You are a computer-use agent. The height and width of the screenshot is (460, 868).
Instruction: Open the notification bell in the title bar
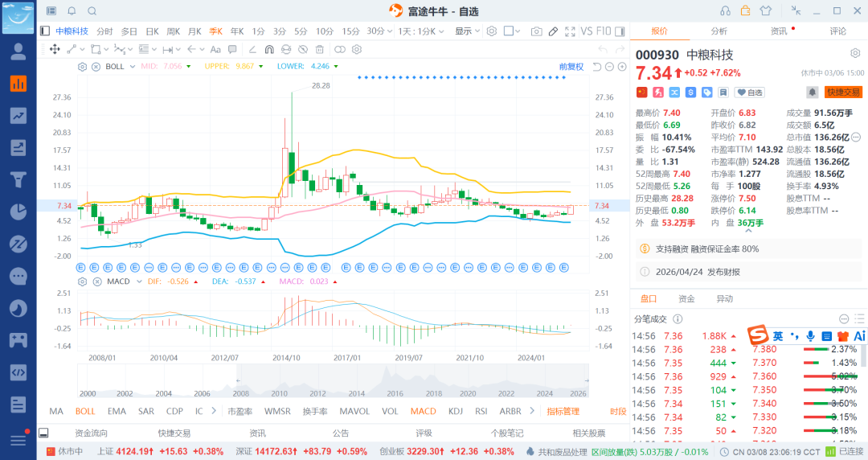click(72, 10)
